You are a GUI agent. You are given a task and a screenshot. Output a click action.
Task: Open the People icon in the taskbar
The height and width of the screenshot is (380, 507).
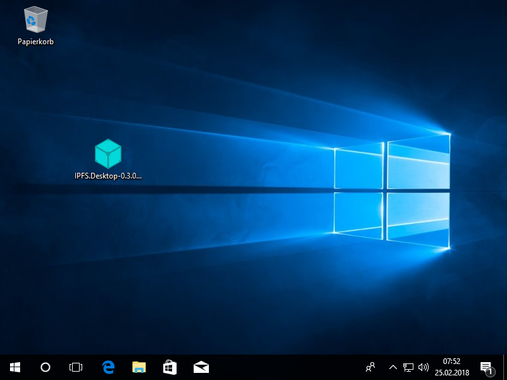tap(370, 367)
